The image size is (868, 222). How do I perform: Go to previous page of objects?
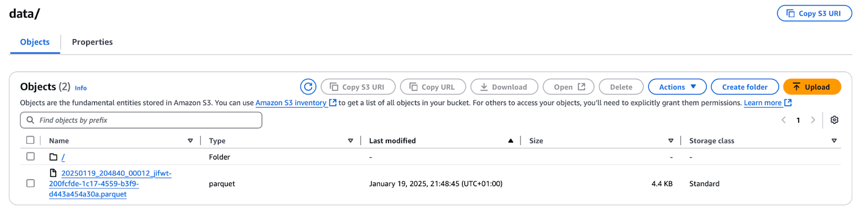click(x=783, y=120)
